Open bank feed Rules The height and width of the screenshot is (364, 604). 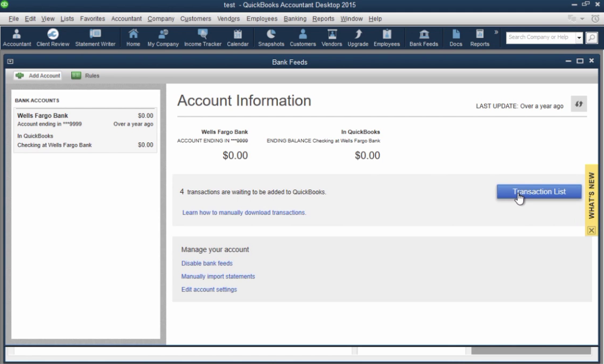[x=86, y=75]
